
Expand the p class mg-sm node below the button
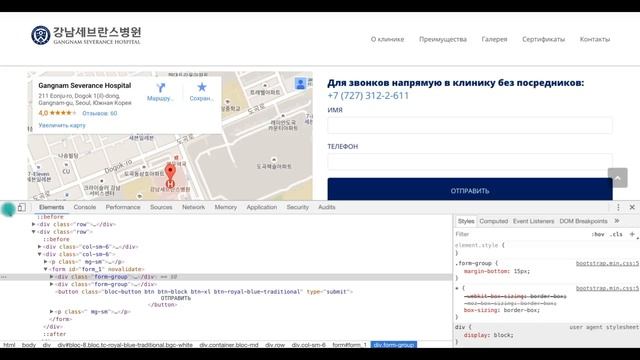pos(52,311)
